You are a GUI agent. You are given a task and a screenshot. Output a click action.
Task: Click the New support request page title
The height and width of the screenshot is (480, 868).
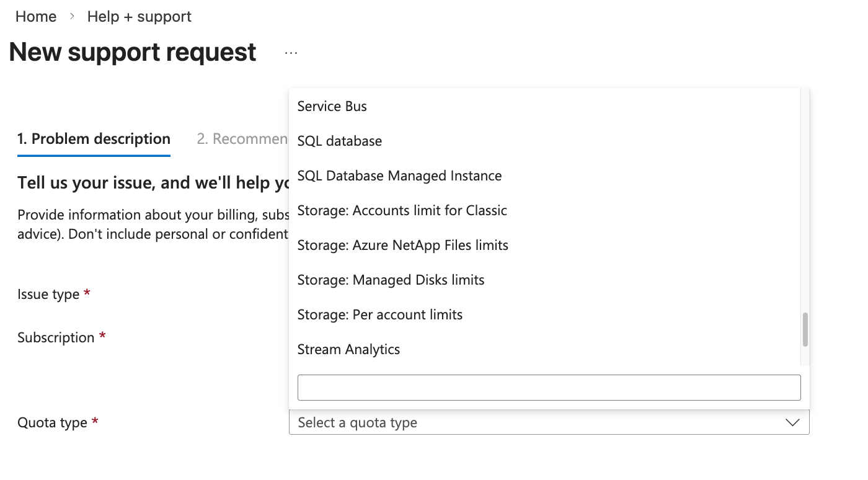[133, 52]
